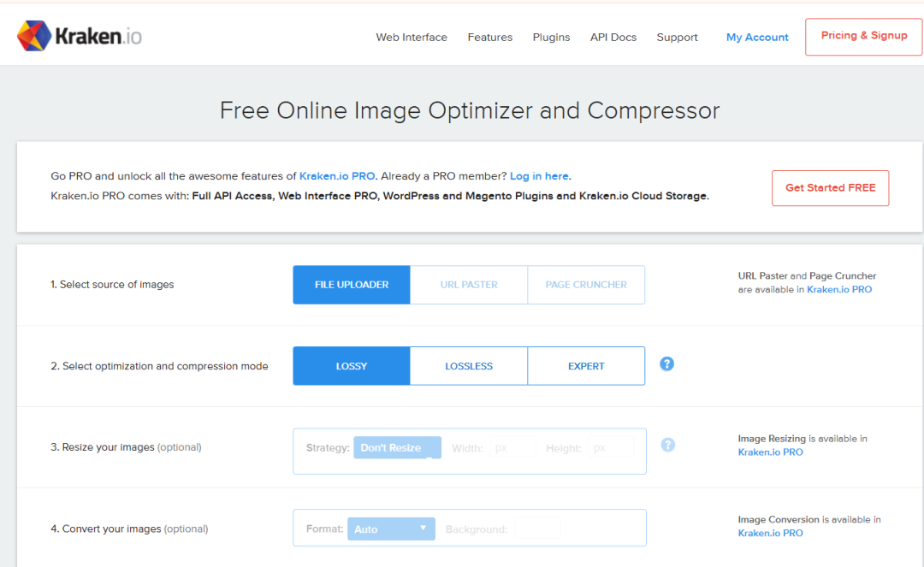Open the Web Interface menu item
Image resolution: width=924 pixels, height=567 pixels.
click(x=412, y=37)
